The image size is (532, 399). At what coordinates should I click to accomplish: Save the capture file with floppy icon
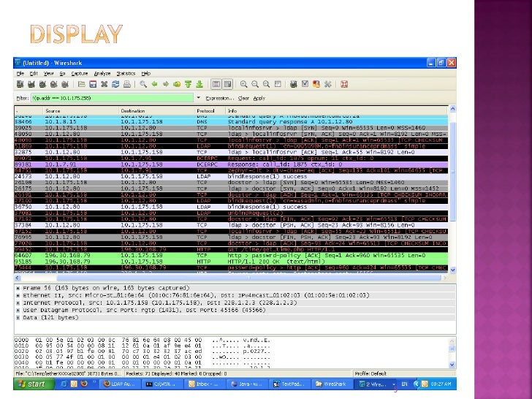[93, 84]
